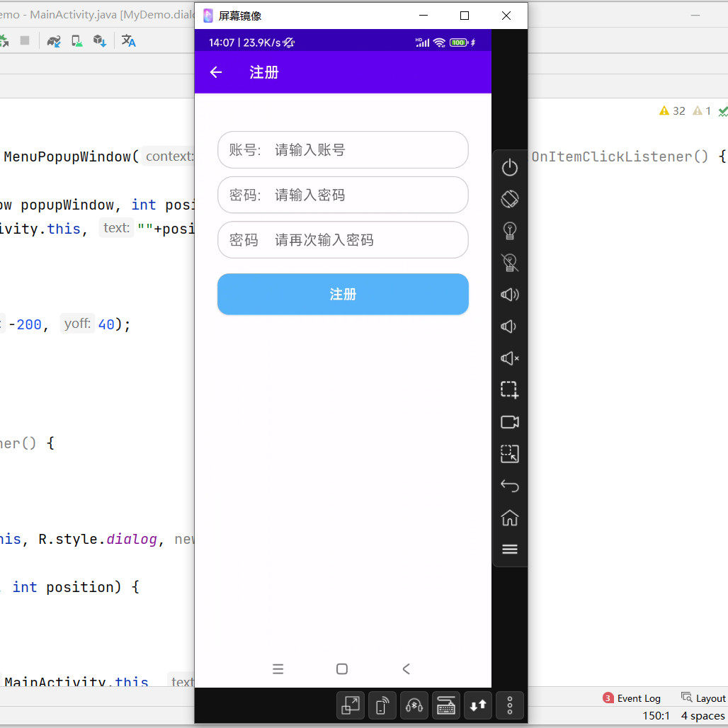Click the light bulb on icon

pos(509,231)
